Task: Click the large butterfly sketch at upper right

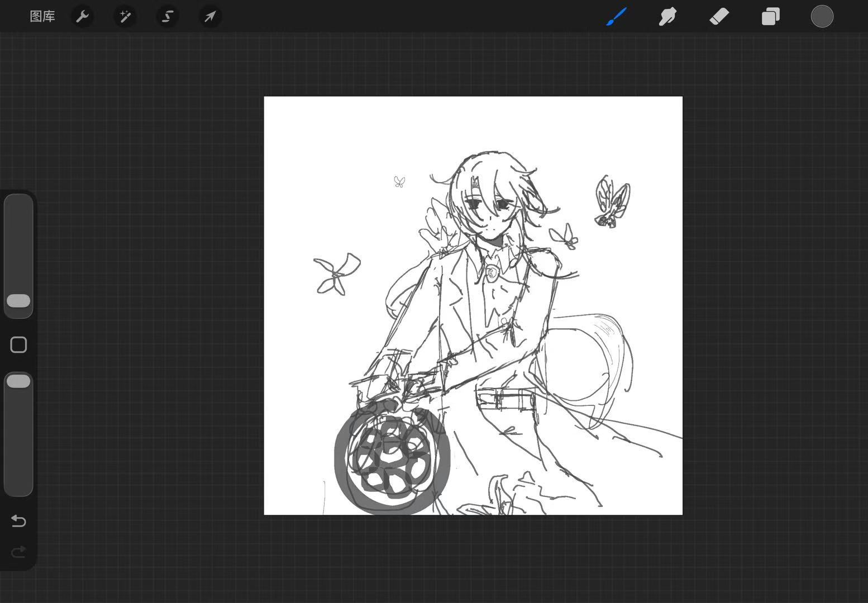Action: point(612,202)
